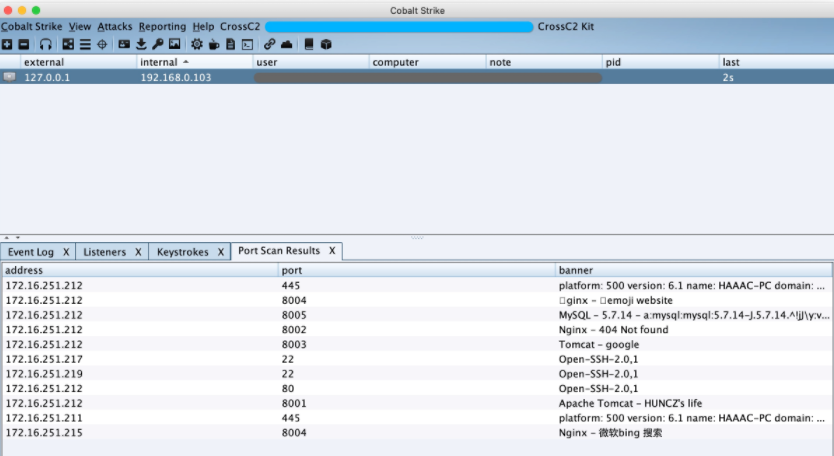Select 172.16.251.212 row with port 445
834x456 pixels.
[417, 286]
